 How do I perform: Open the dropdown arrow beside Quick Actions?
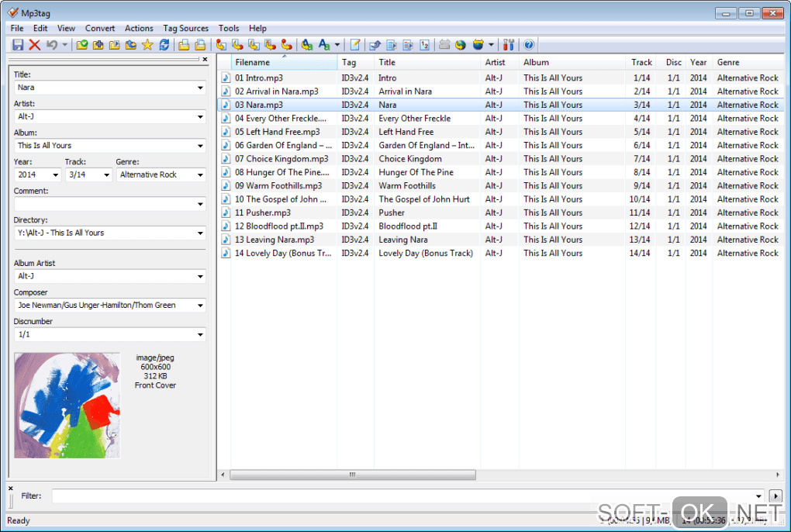click(x=337, y=45)
